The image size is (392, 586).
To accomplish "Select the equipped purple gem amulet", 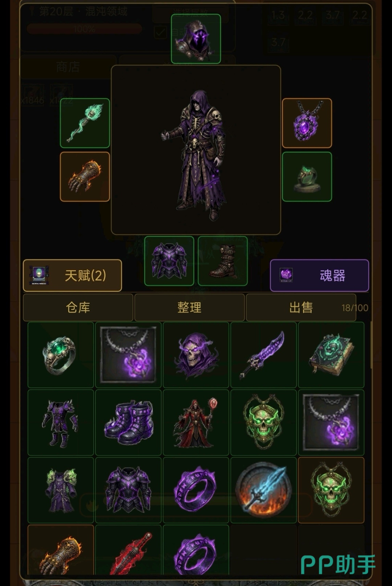I will pyautogui.click(x=307, y=123).
